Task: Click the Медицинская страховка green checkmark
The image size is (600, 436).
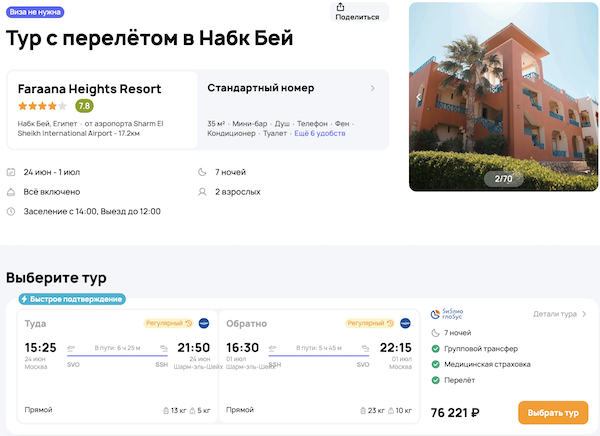Action: pyautogui.click(x=435, y=365)
